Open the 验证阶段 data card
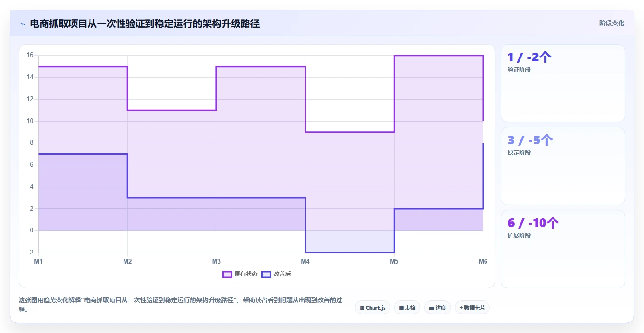 tap(563, 83)
